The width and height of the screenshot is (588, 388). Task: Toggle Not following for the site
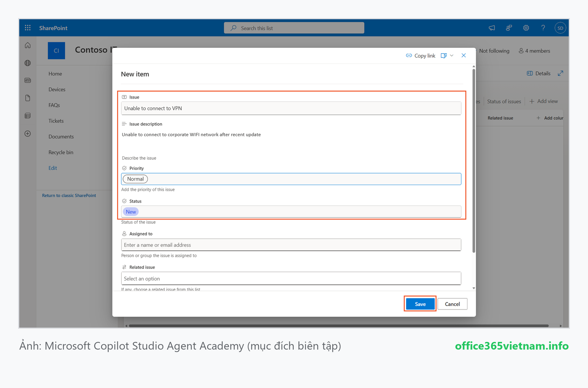[494, 51]
